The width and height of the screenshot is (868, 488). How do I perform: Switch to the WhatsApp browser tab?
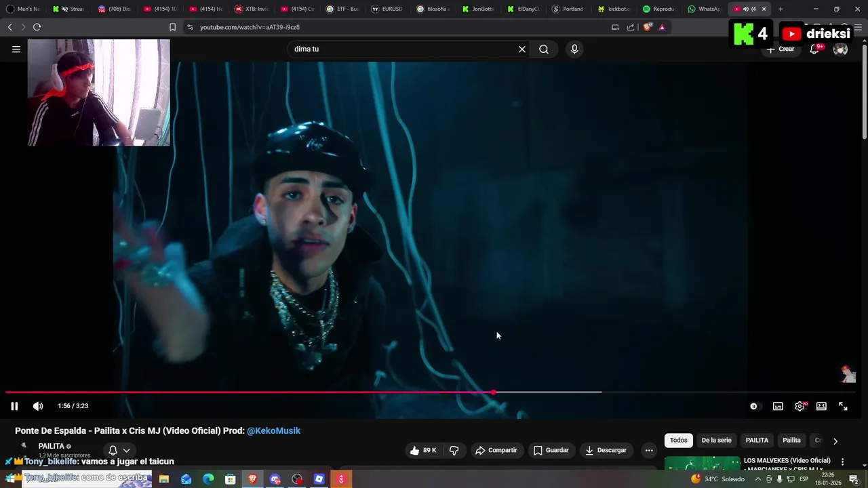(x=704, y=9)
